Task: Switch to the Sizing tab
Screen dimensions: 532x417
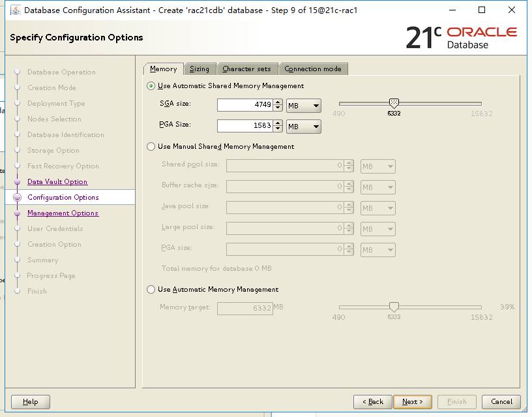Action: [199, 69]
